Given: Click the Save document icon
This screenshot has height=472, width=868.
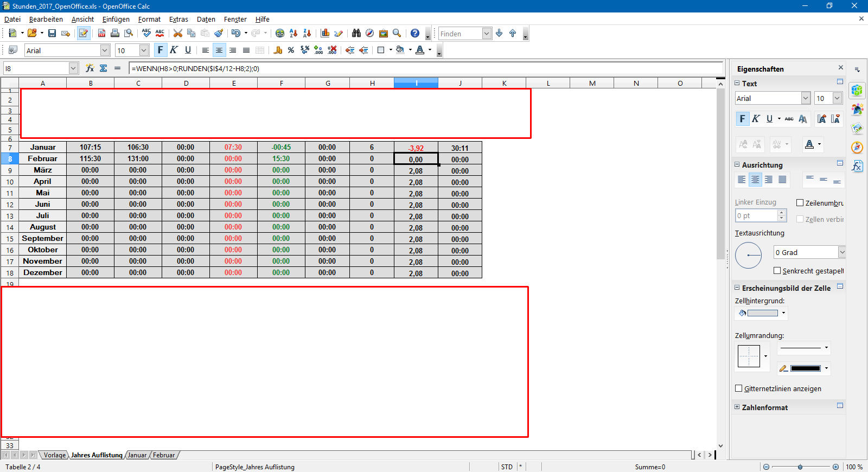Looking at the screenshot, I should pyautogui.click(x=52, y=34).
